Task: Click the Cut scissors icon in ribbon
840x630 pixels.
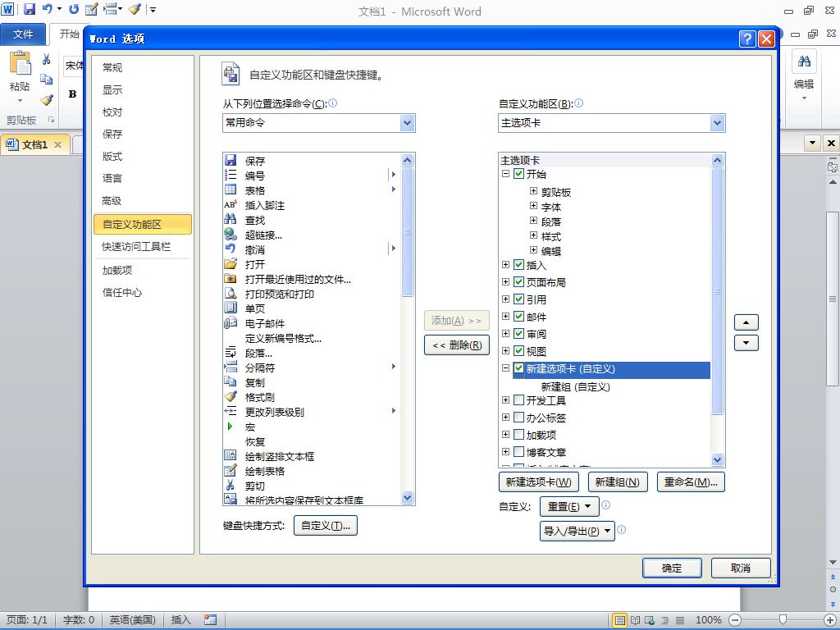Action: tap(47, 58)
